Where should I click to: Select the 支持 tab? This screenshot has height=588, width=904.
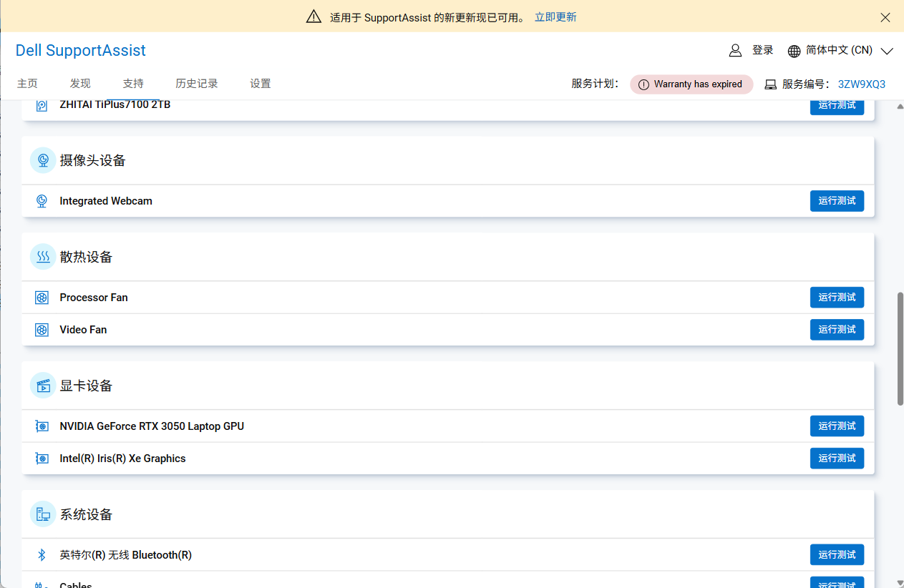[133, 84]
